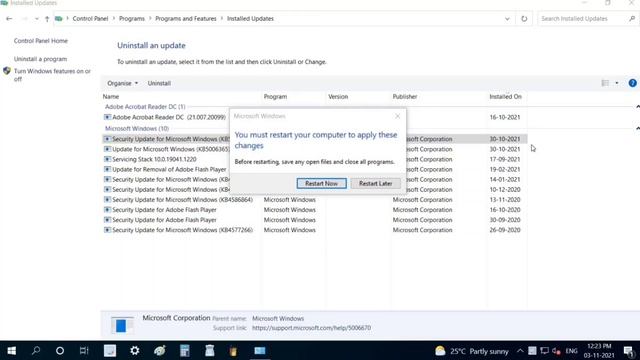Click the Uninstall toolbar button
The image size is (640, 360).
tap(159, 83)
